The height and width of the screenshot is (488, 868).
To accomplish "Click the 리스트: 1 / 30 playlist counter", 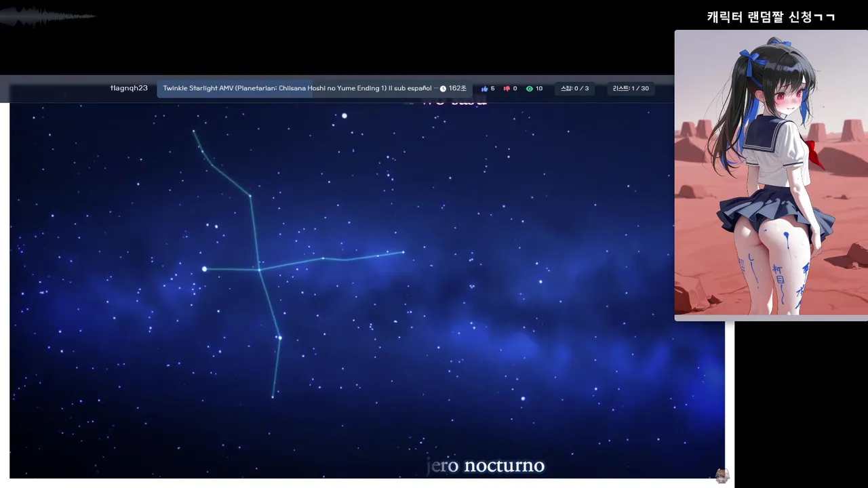I will tap(631, 89).
